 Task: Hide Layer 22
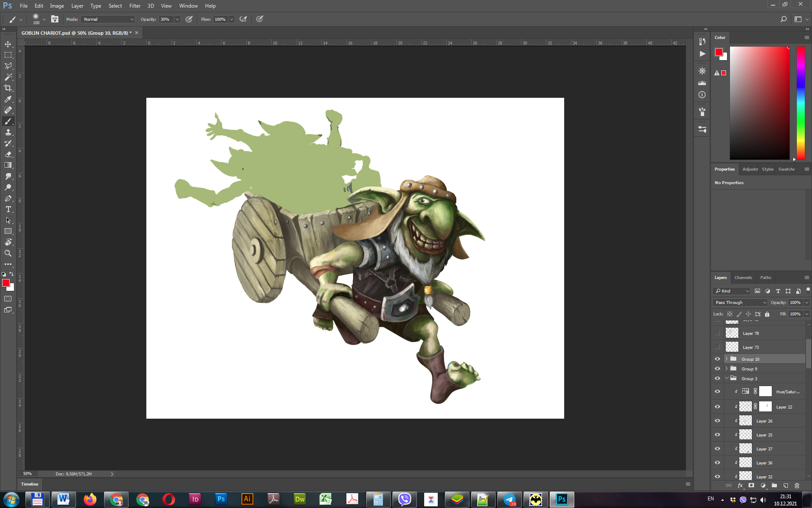717,407
